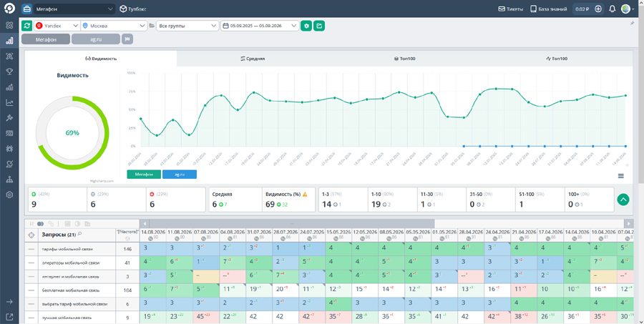The width and height of the screenshot is (644, 324).
Task: Click the warning triangle near Видимость (%)
Action: coord(305,195)
